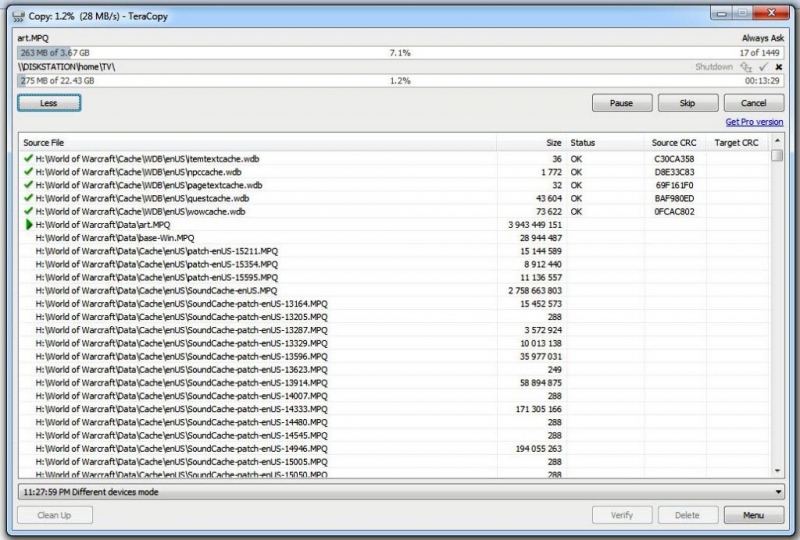Sort by Target CRC column header
This screenshot has width=800, height=540.
point(737,143)
